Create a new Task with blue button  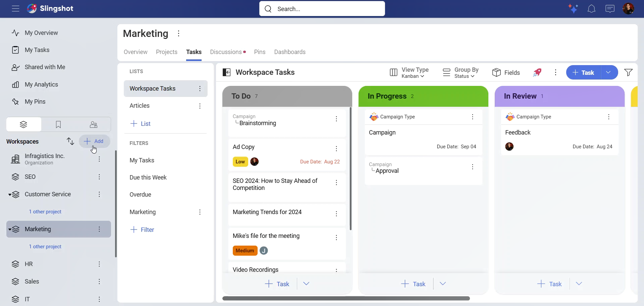(583, 72)
